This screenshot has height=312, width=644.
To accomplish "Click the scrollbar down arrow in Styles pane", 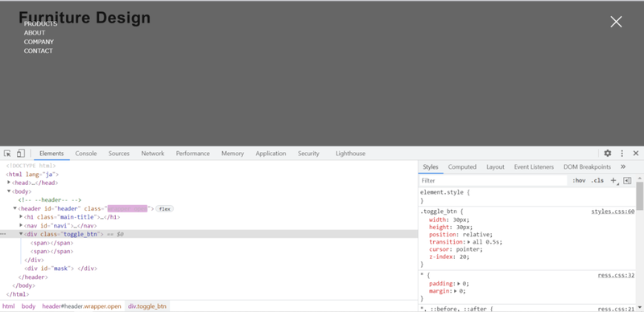I will point(639,306).
